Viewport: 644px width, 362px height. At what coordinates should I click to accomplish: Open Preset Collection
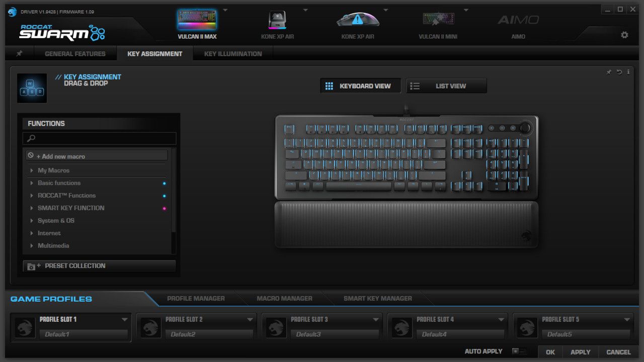click(99, 266)
